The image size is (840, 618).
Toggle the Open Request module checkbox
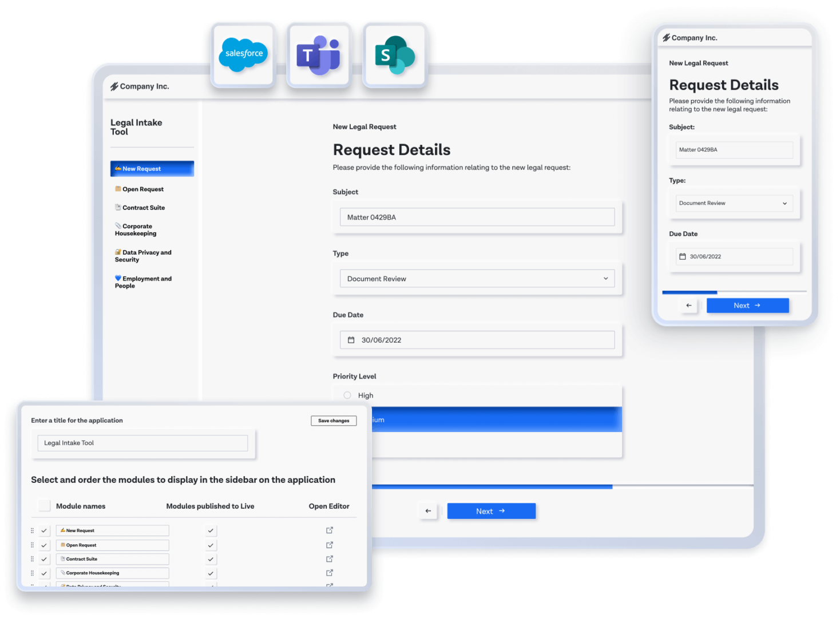click(x=44, y=545)
